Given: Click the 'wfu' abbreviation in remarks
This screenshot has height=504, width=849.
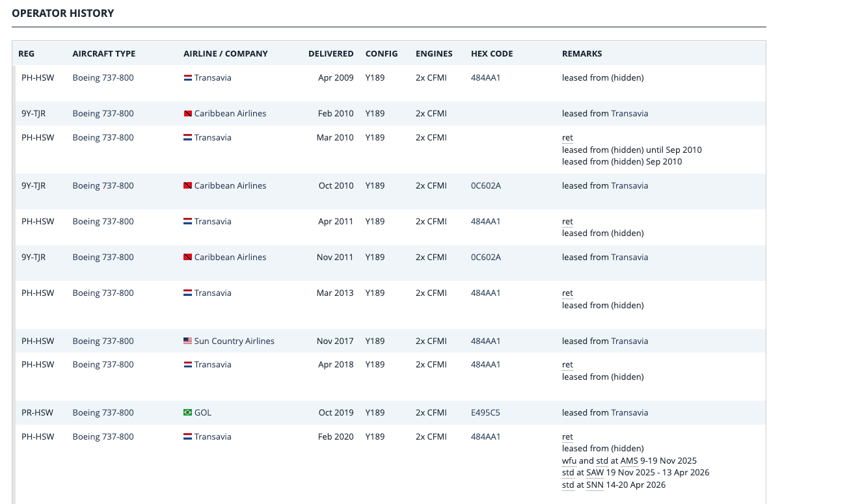Looking at the screenshot, I should pyautogui.click(x=569, y=461).
